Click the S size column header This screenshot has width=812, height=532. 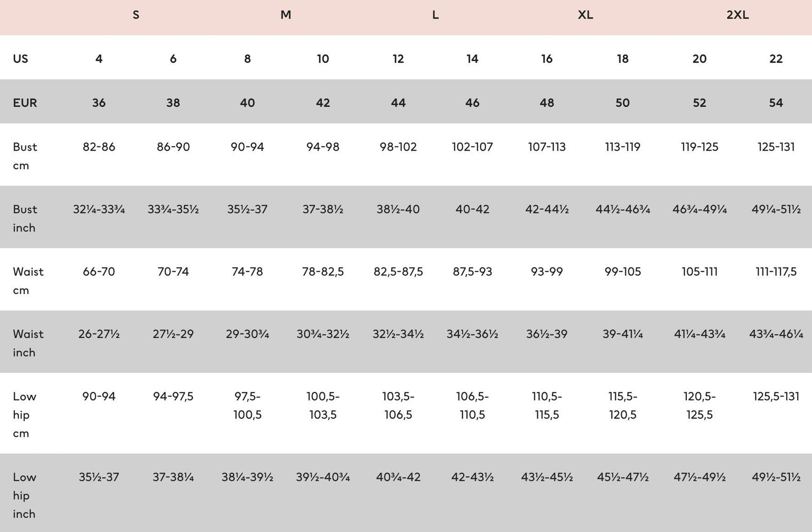pyautogui.click(x=136, y=15)
